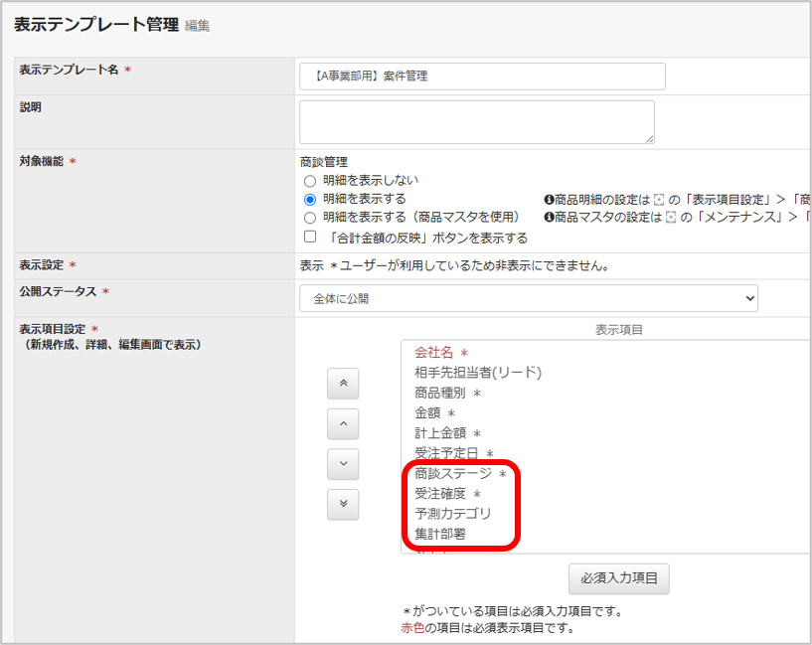Click the 表示項目 column header text
Viewport: 812px width, 645px height.
pyautogui.click(x=619, y=330)
